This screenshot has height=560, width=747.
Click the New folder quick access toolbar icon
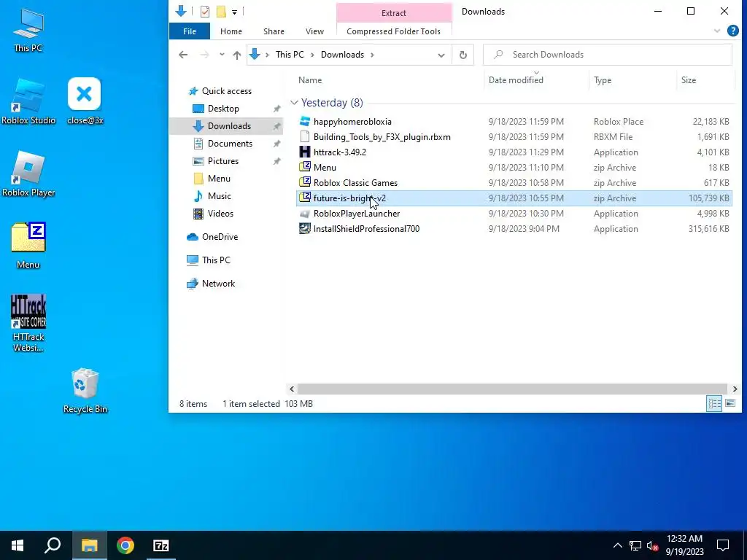pos(221,12)
